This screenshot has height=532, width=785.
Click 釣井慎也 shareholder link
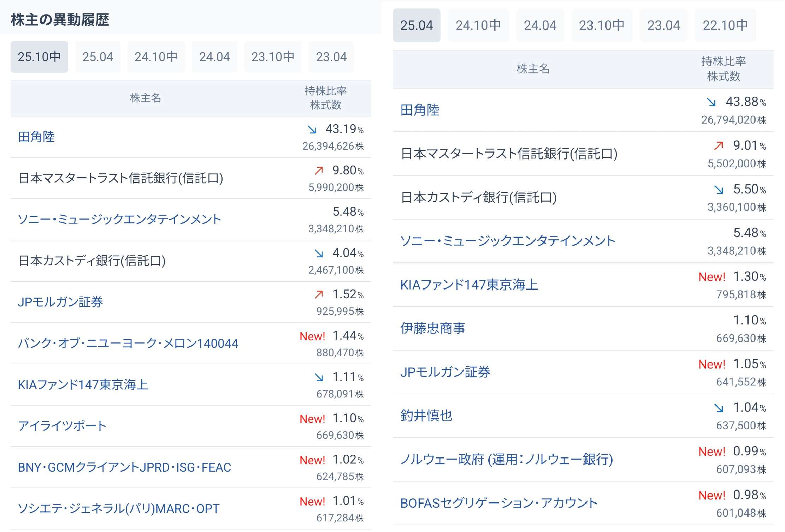tap(426, 416)
